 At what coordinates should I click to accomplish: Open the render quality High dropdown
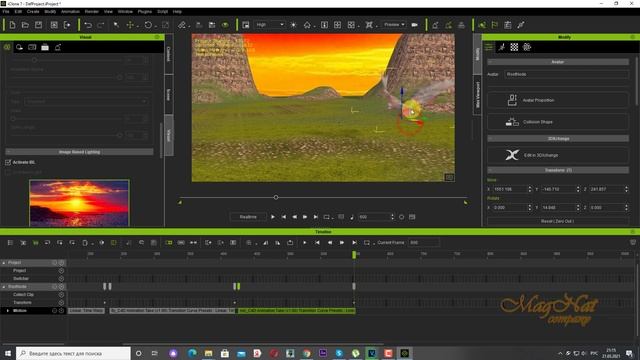tap(270, 25)
